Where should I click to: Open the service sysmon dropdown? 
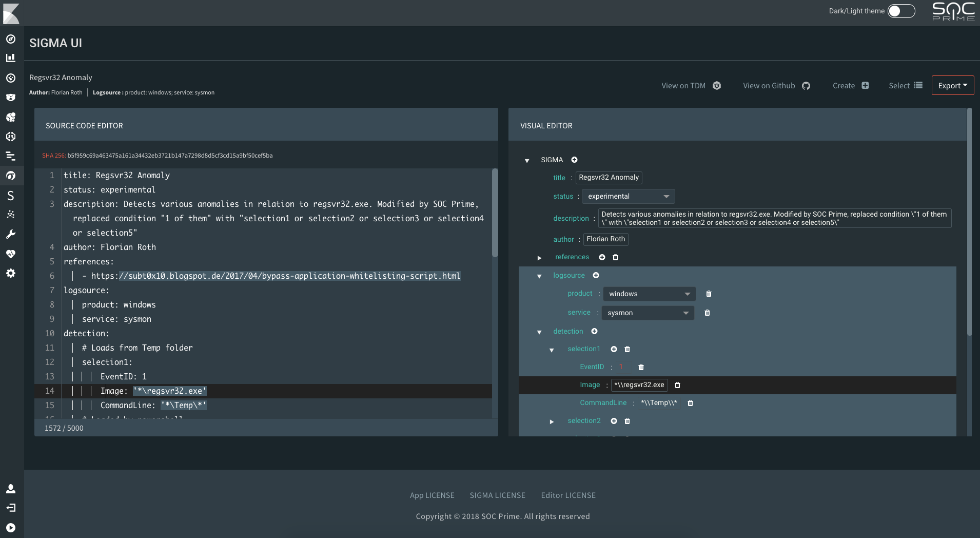(648, 313)
